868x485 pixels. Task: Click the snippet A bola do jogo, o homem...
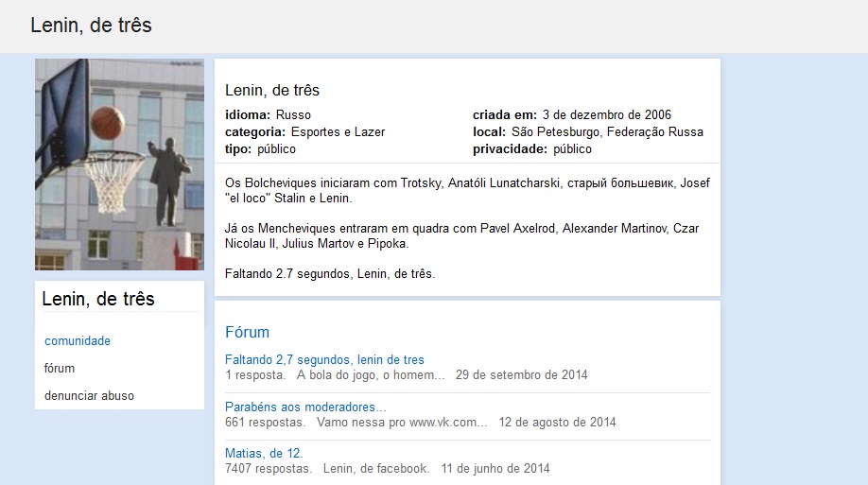(371, 375)
